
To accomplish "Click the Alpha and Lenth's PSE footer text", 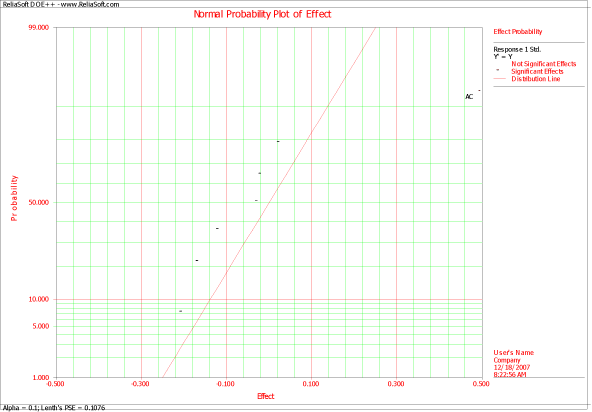I will 54,408.
